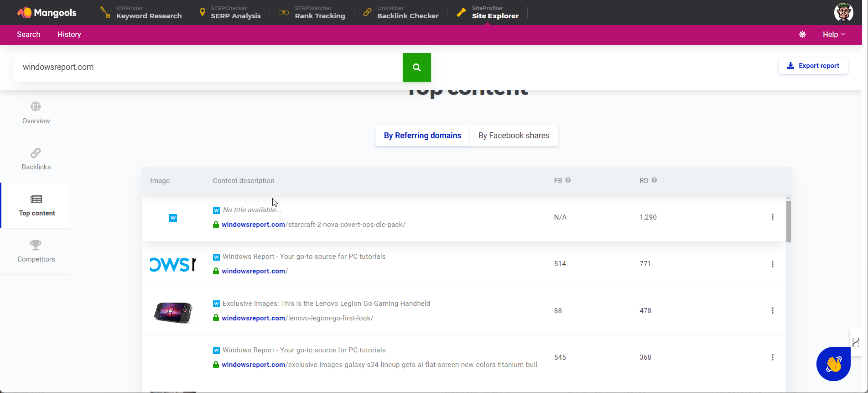Select the By Facebook shares tab
The width and height of the screenshot is (868, 393).
514,136
